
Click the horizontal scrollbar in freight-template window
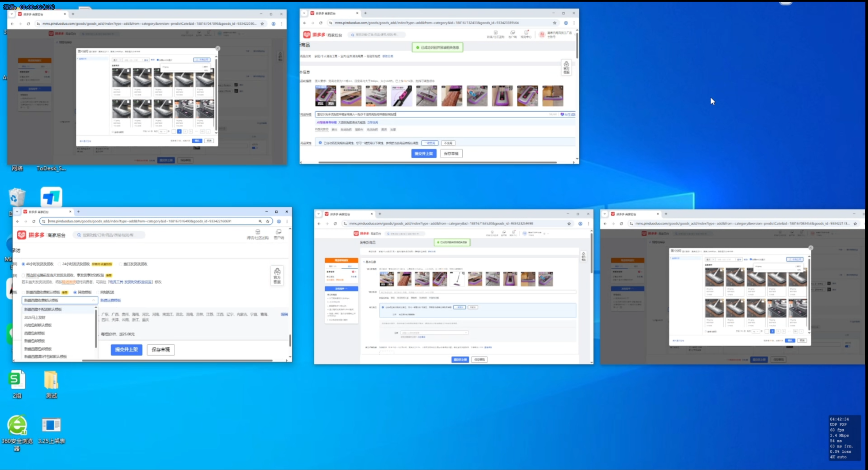[177, 361]
